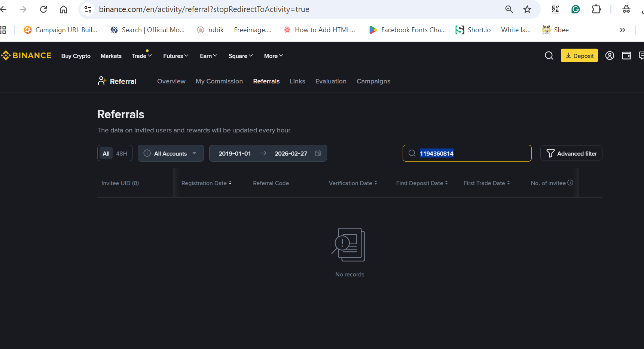This screenshot has width=644, height=349.
Task: Open the Grammarly extension icon
Action: pyautogui.click(x=576, y=9)
